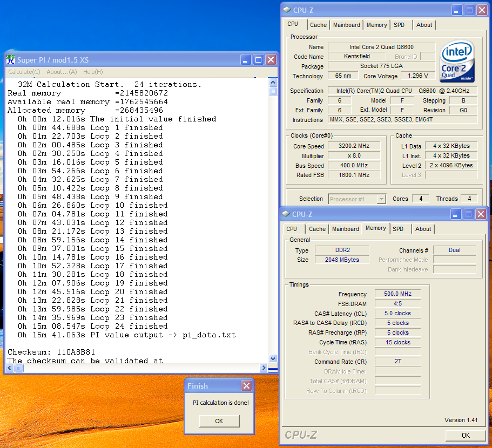Close the Super PI window
The height and width of the screenshot is (448, 492).
tap(271, 59)
